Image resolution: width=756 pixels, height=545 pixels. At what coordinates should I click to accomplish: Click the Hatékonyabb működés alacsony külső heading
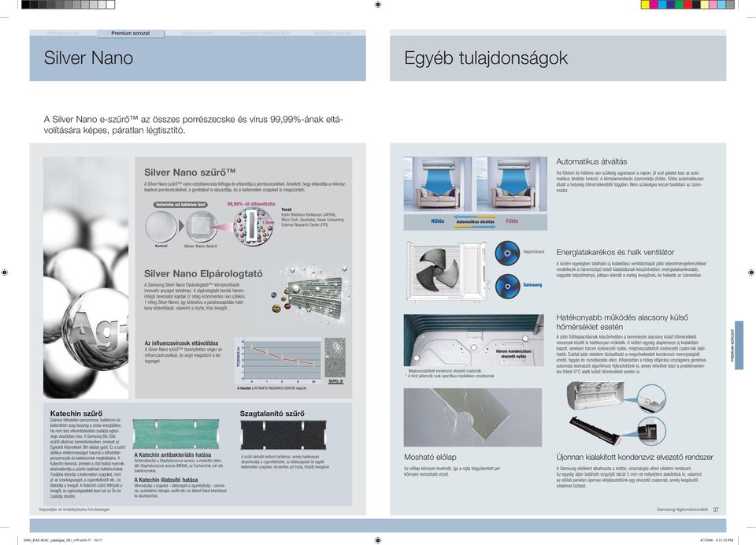[622, 322]
